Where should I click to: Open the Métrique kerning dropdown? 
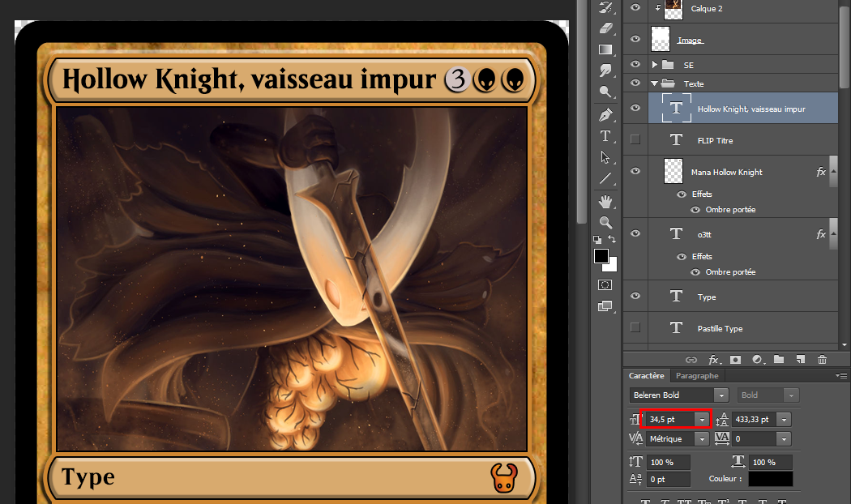pyautogui.click(x=702, y=439)
